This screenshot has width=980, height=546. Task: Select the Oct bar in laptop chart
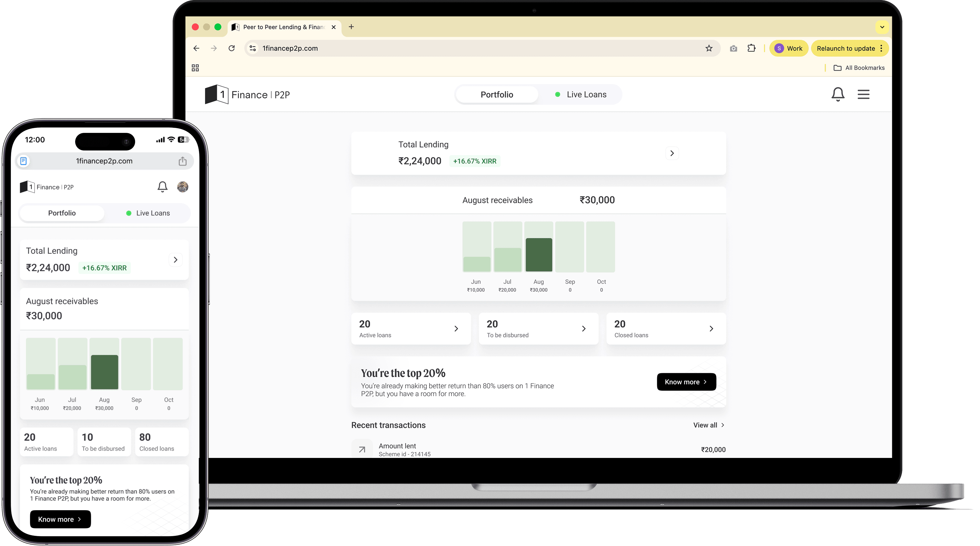pos(600,247)
